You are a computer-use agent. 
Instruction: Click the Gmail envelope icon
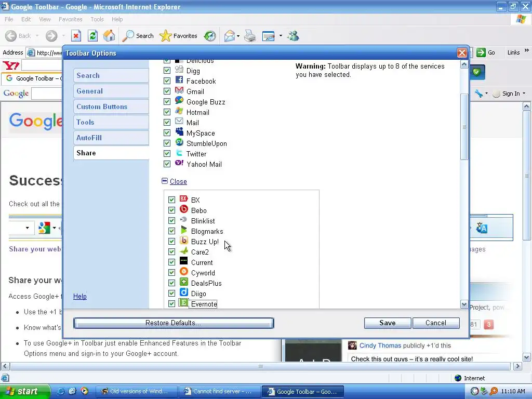(x=179, y=90)
